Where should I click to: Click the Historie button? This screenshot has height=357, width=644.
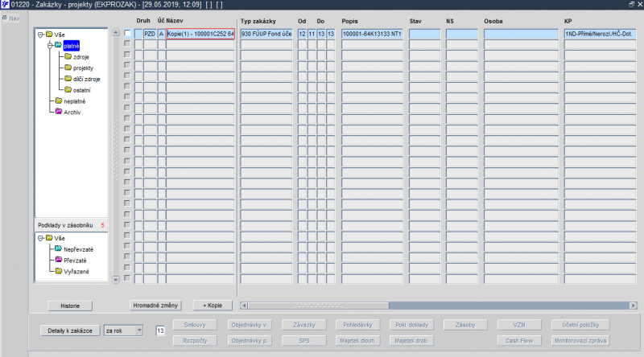coord(70,306)
